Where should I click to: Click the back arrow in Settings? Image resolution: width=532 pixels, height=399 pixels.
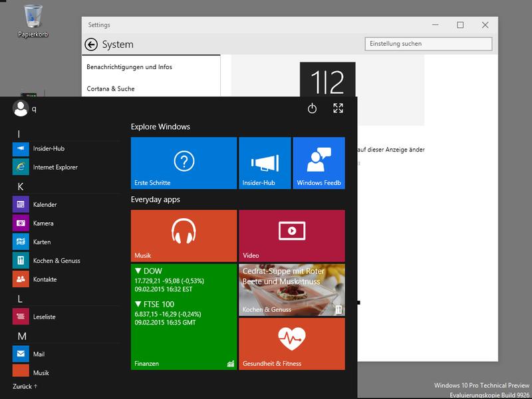pos(91,45)
